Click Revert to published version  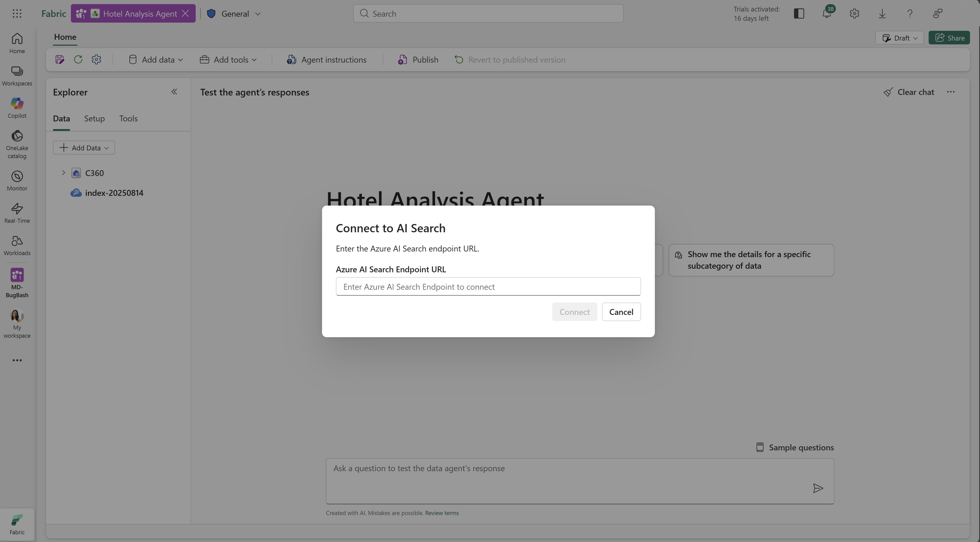pyautogui.click(x=510, y=60)
